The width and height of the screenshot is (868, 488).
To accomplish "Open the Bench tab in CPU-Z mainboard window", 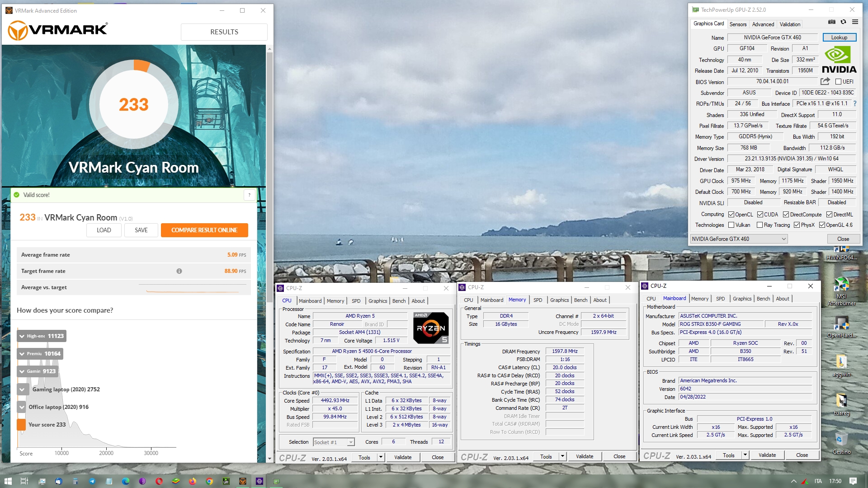I will pos(763,299).
